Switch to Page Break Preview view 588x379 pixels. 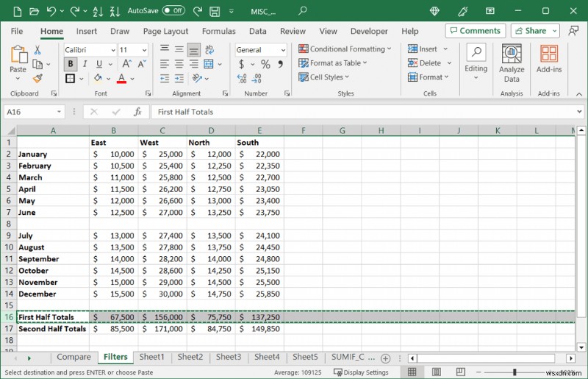[x=461, y=372]
